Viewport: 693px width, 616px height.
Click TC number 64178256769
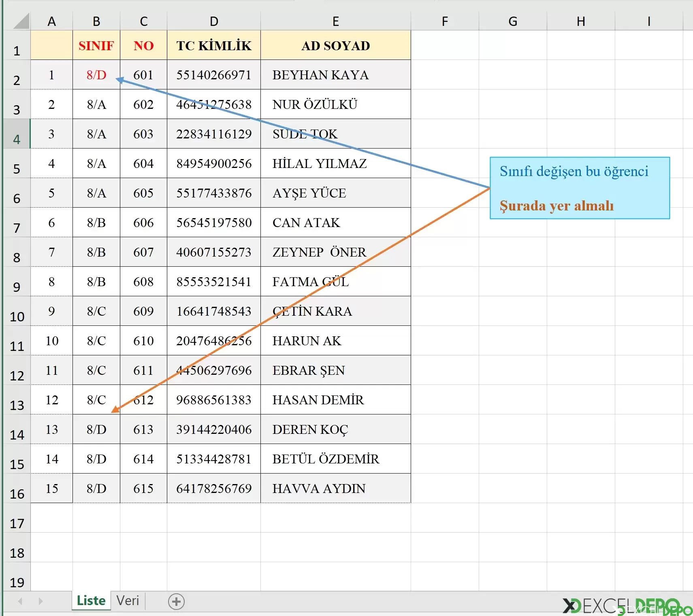tap(214, 489)
